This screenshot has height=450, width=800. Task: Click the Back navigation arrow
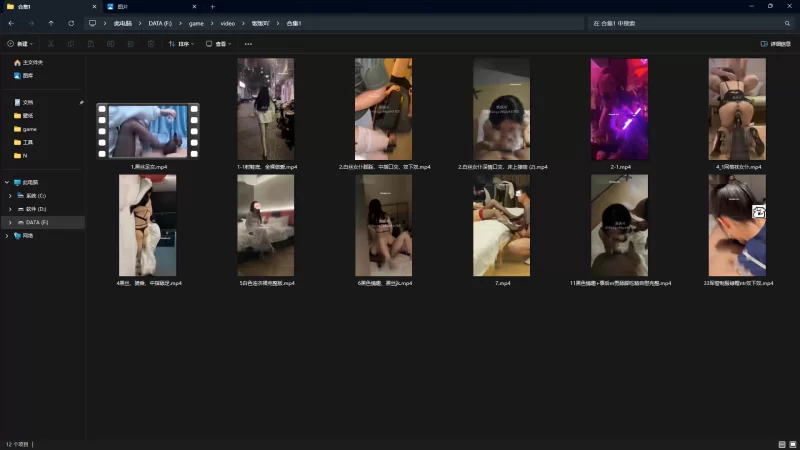[11, 23]
